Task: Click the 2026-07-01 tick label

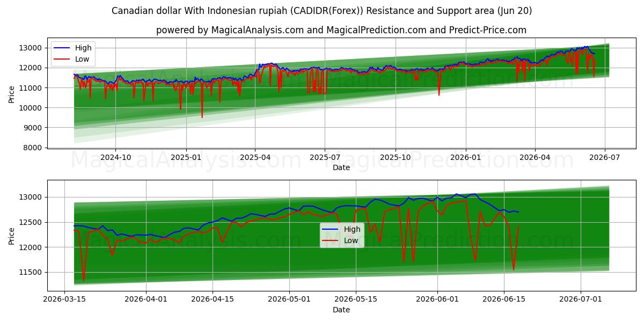Action: point(580,299)
